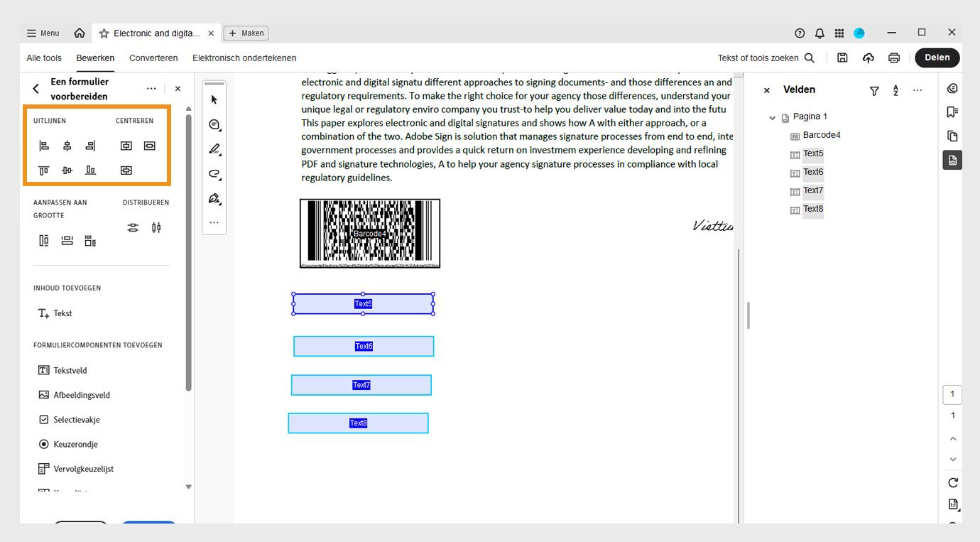Image resolution: width=980 pixels, height=542 pixels.
Task: Select Text7 in the fields list
Action: pyautogui.click(x=813, y=190)
